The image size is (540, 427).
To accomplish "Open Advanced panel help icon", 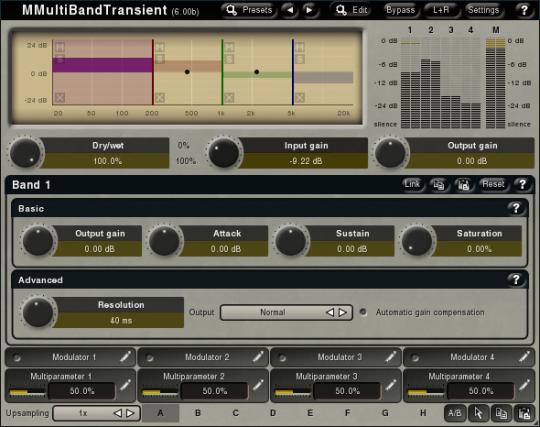I will pos(516,279).
